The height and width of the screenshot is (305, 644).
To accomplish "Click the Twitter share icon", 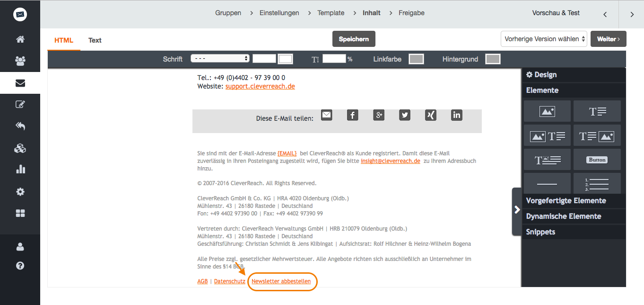I will [x=405, y=115].
